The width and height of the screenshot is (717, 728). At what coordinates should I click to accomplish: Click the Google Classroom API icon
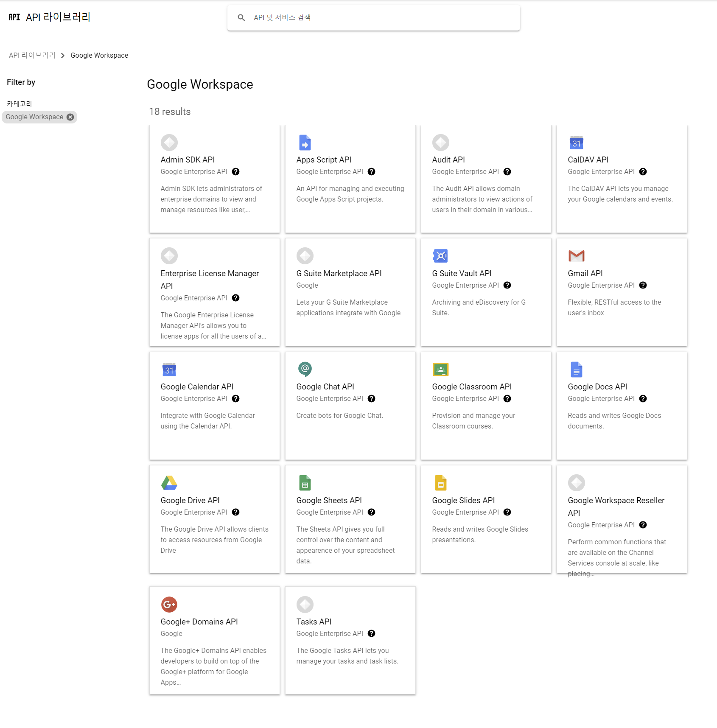[x=440, y=370]
